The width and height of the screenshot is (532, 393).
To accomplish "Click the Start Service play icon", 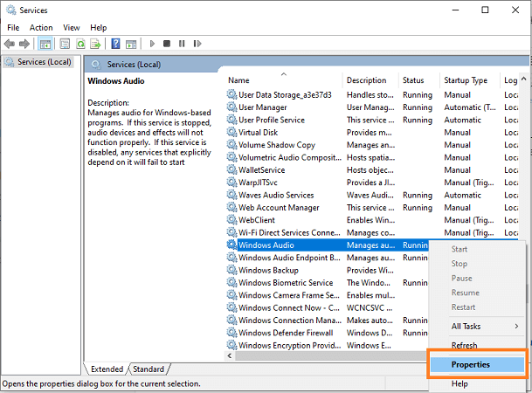I will [152, 44].
